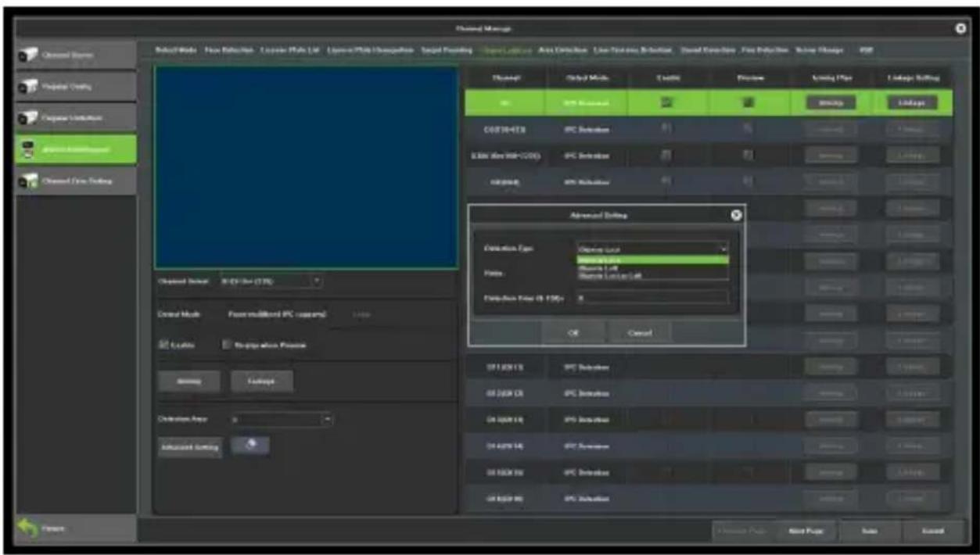Switch to the Line Crossing Detection tab
The width and height of the screenshot is (980, 555).
[634, 50]
